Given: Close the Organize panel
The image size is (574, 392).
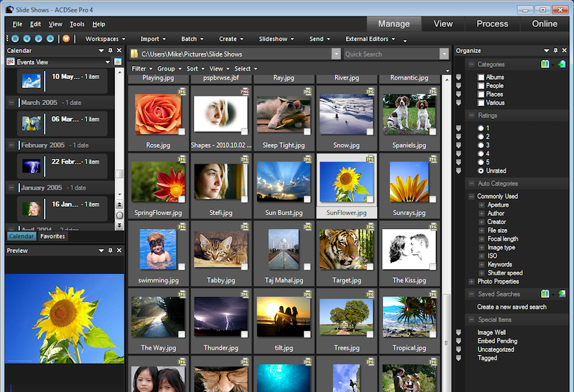Looking at the screenshot, I should point(564,50).
